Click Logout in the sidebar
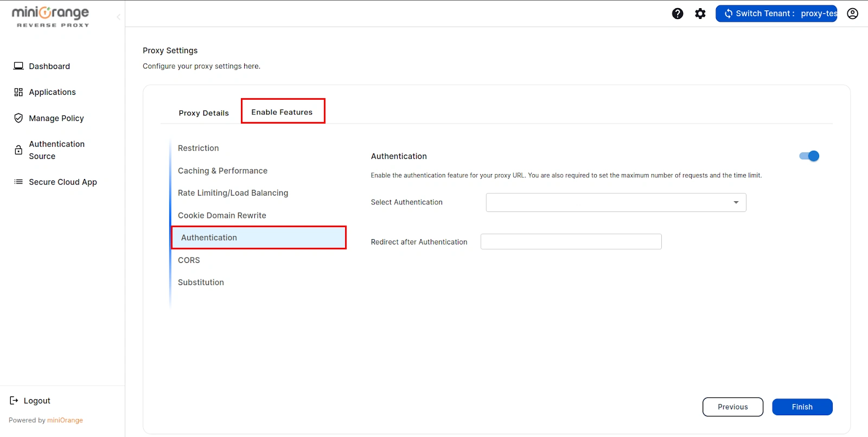The image size is (868, 437). coord(37,401)
